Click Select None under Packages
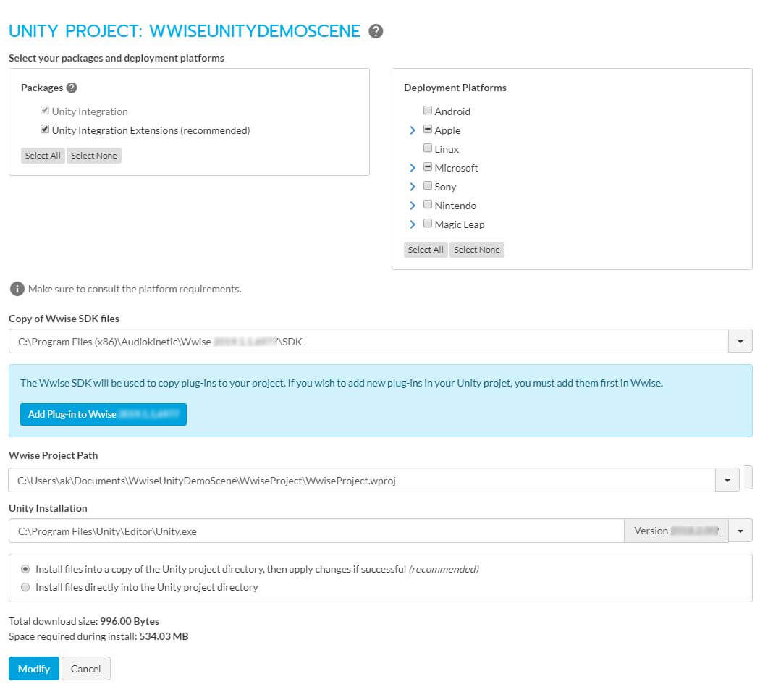This screenshot has width=760, height=700. tap(94, 156)
